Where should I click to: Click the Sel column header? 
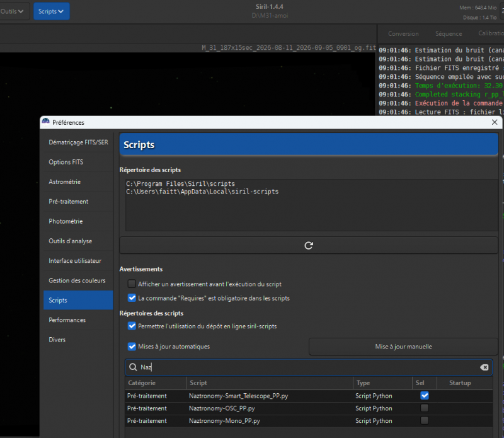[x=424, y=383]
